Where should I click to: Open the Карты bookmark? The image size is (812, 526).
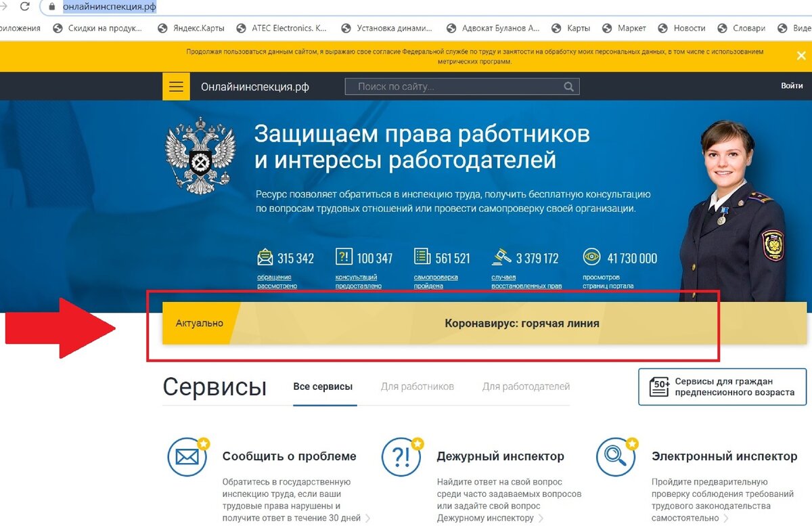[570, 28]
